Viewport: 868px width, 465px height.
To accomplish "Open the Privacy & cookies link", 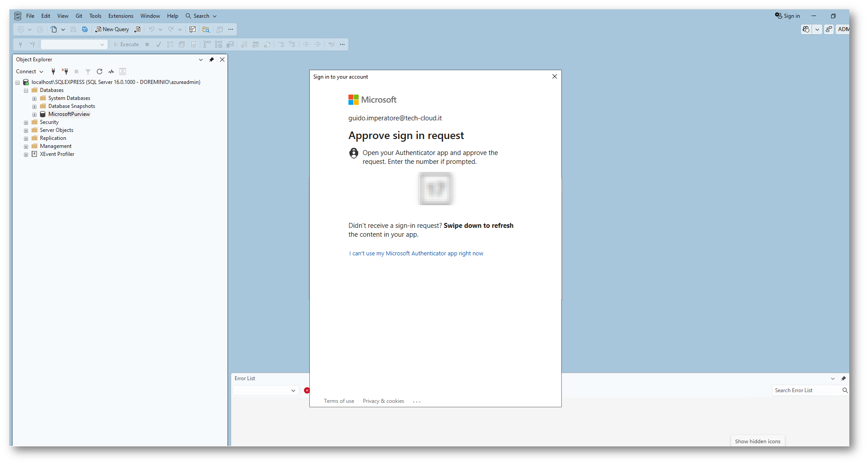I will coord(384,401).
